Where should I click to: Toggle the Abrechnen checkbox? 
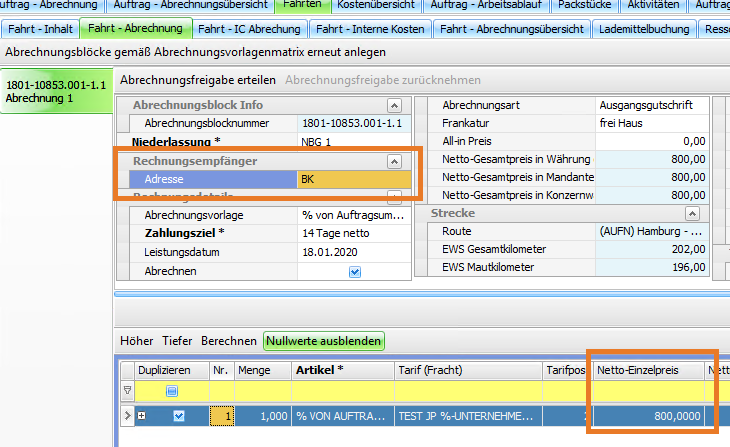coord(355,271)
